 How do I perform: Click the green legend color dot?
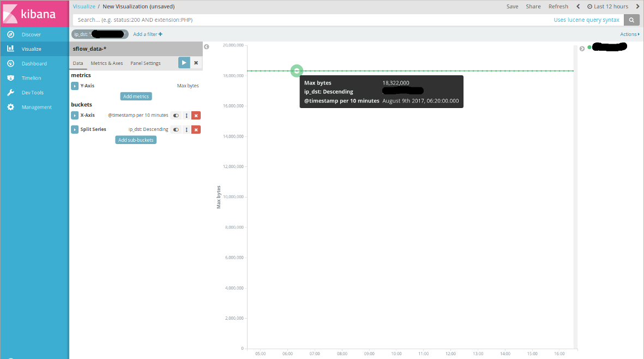pos(589,47)
